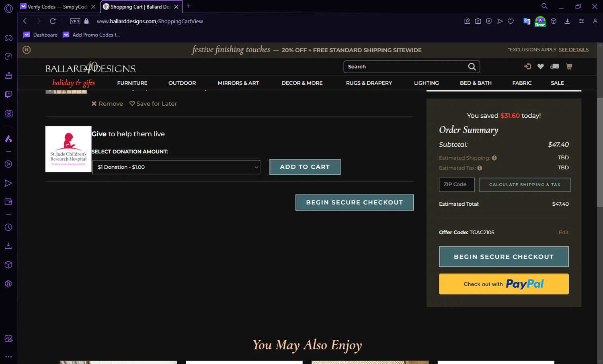Check out with PayPal button
The height and width of the screenshot is (364, 603).
tap(503, 284)
